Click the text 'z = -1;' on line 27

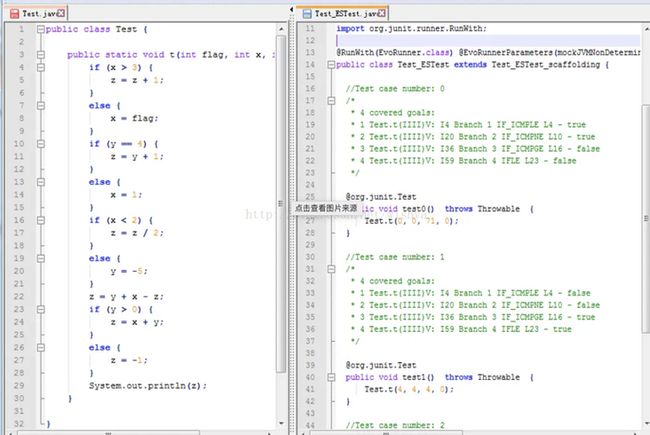129,360
